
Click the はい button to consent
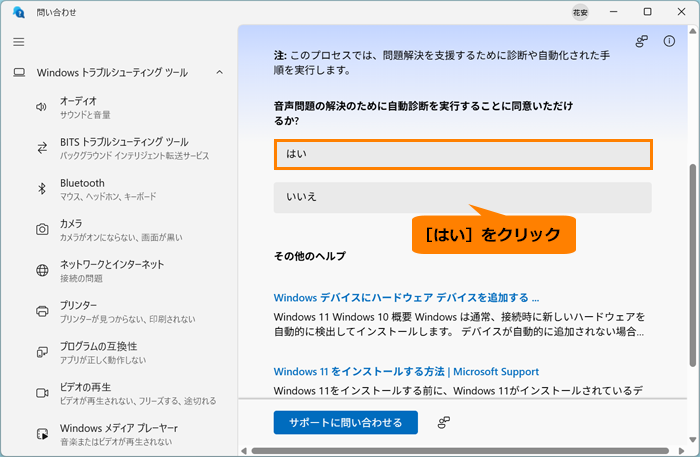[463, 154]
